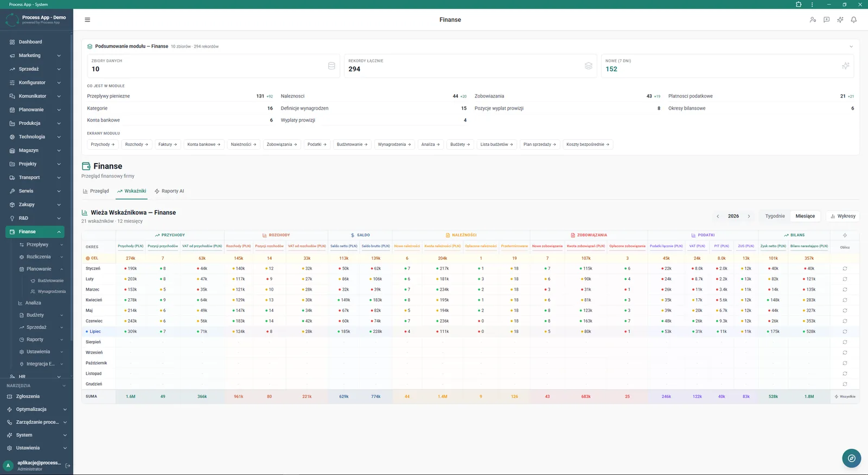Viewport: 868px width, 475px height.
Task: Click the logout icon beside aplikacje@process
Action: (68, 466)
